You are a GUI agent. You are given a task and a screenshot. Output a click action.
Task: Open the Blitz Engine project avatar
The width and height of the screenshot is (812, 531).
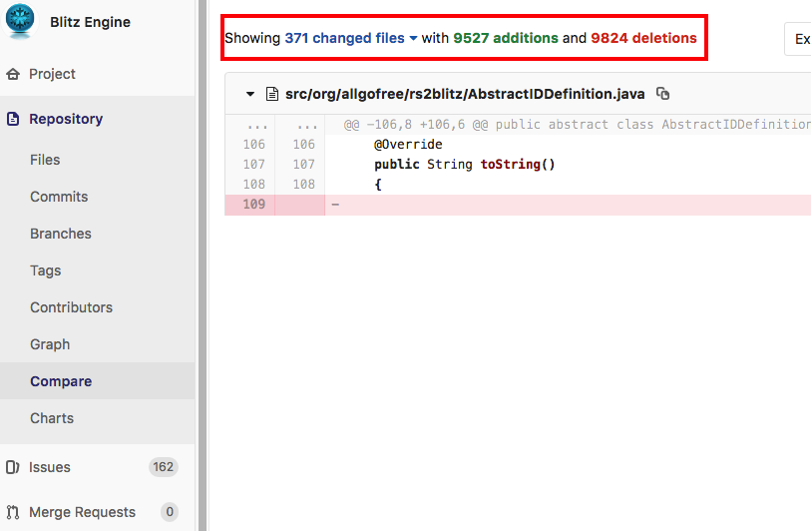click(20, 20)
